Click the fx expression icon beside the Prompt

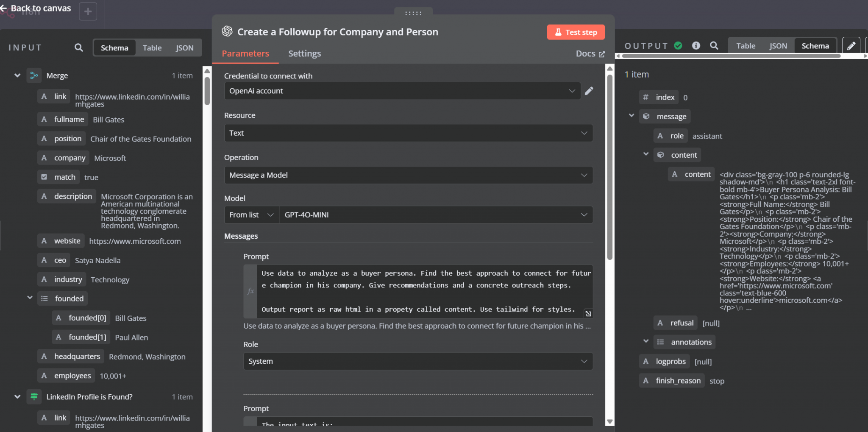click(x=250, y=291)
